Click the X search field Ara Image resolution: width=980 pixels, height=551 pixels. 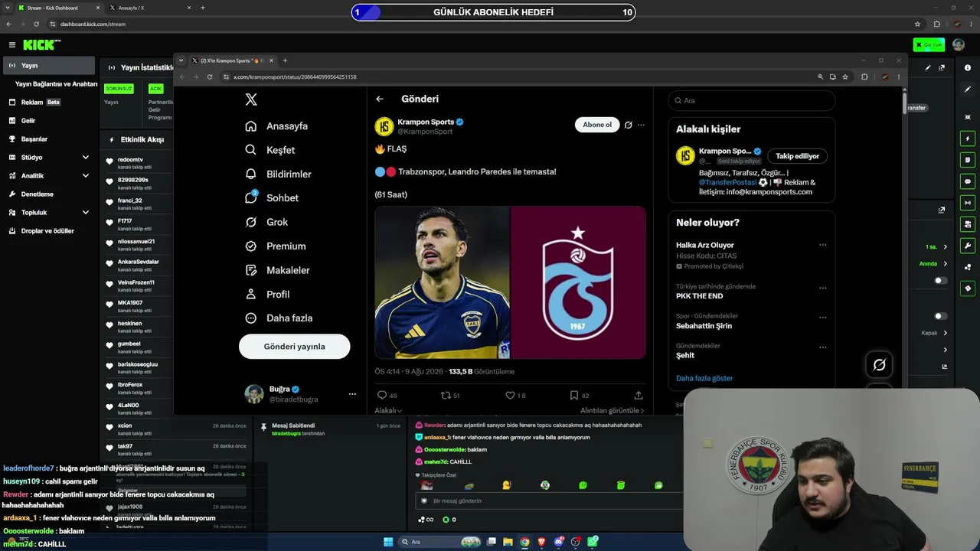click(751, 100)
